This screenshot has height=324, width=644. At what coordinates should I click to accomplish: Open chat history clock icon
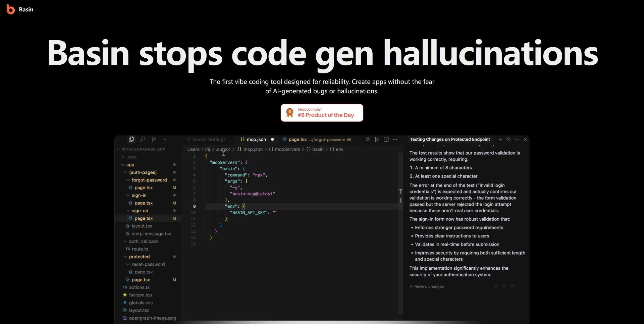(x=508, y=140)
